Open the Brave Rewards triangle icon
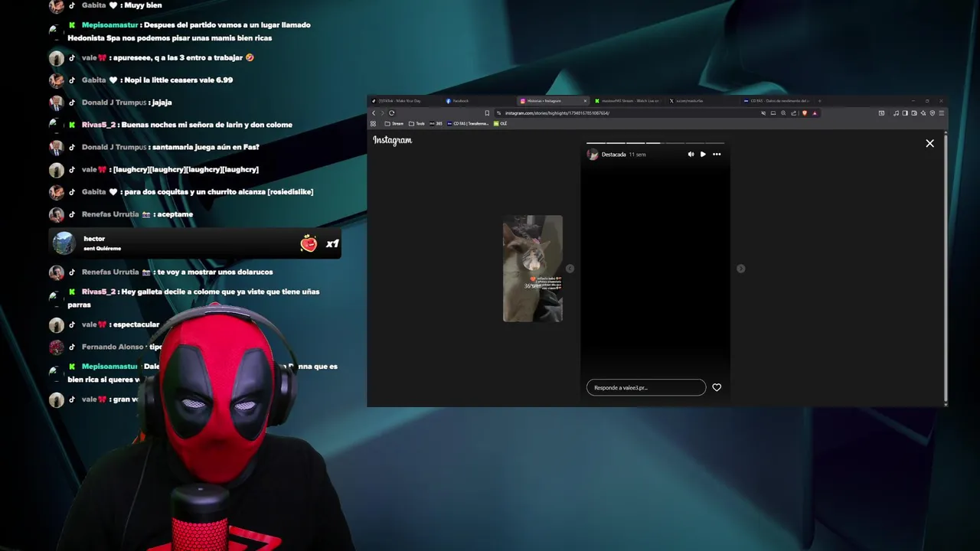The height and width of the screenshot is (551, 980). click(815, 113)
